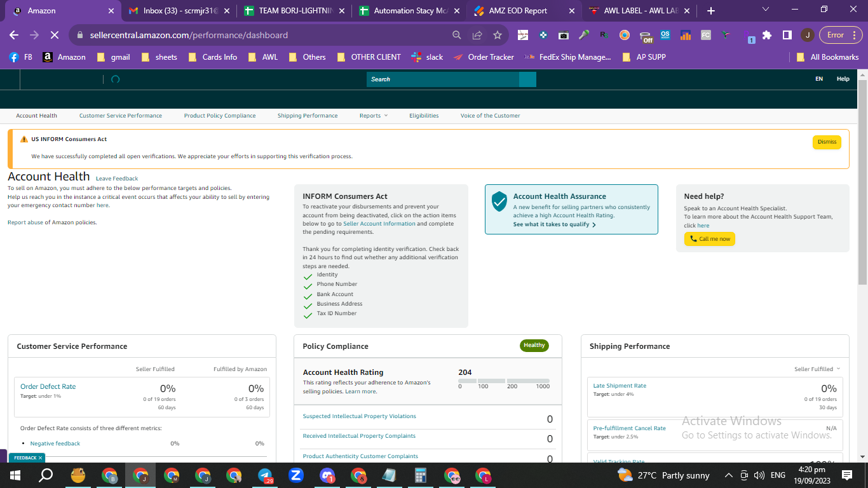The image size is (868, 488).
Task: Open the Product Policy Compliance menu
Action: [220, 116]
